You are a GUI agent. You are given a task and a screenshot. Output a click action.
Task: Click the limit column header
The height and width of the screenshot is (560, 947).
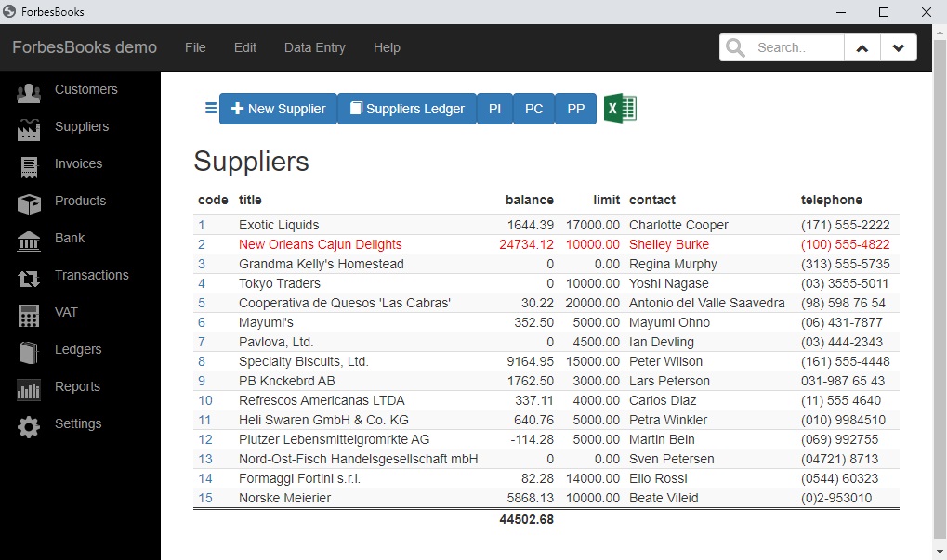606,200
